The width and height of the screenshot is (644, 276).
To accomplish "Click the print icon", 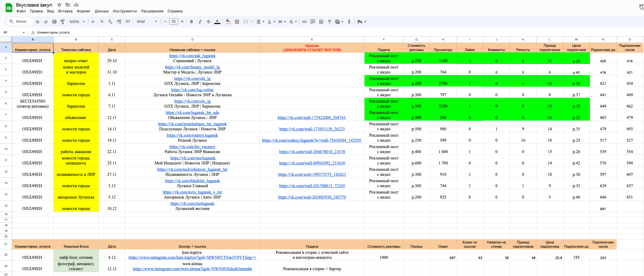I will [x=54, y=22].
